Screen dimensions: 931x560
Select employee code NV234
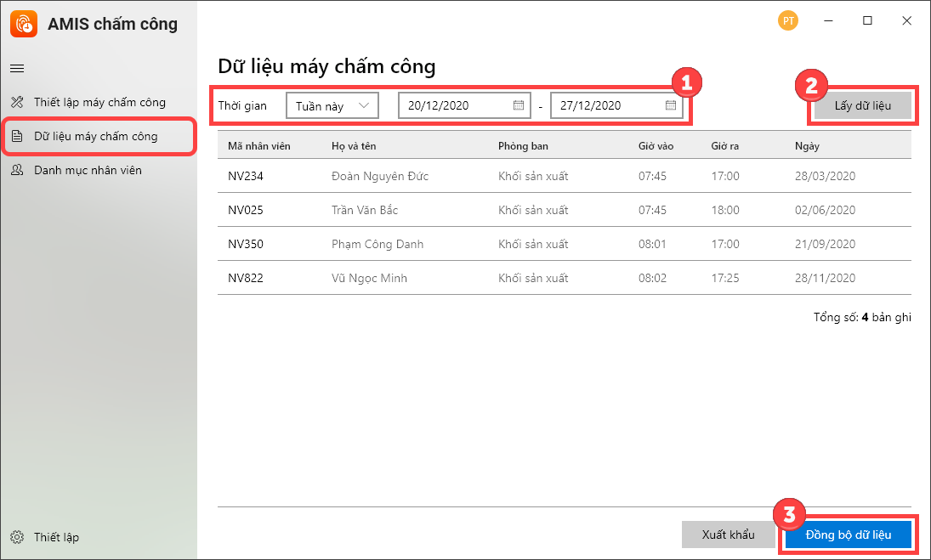(x=245, y=176)
